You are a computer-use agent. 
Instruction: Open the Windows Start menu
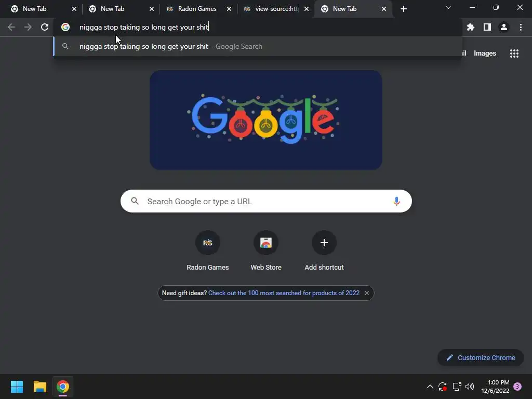(17, 387)
